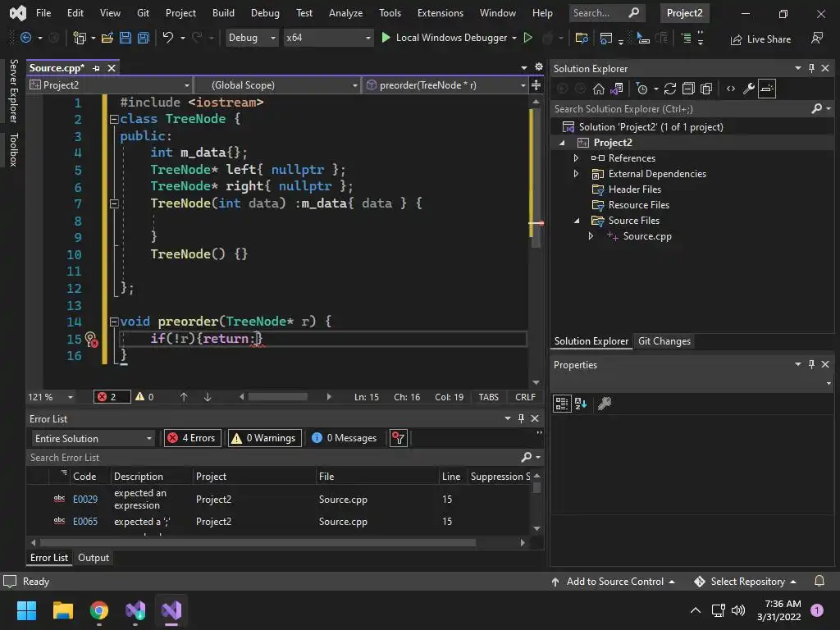Click the Save file icon in toolbar
840x630 pixels.
pyautogui.click(x=126, y=38)
